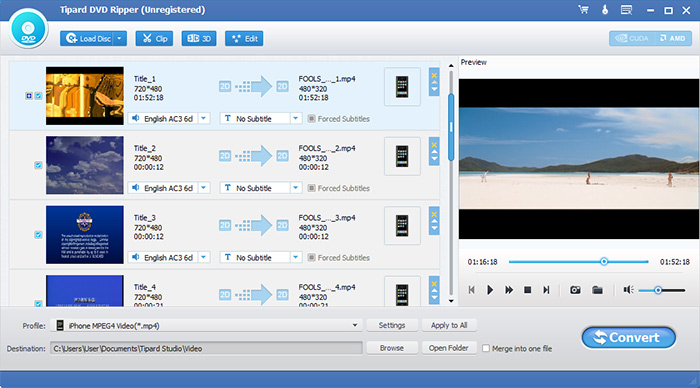The image size is (700, 388).
Task: Click Open Folder button
Action: coord(449,348)
